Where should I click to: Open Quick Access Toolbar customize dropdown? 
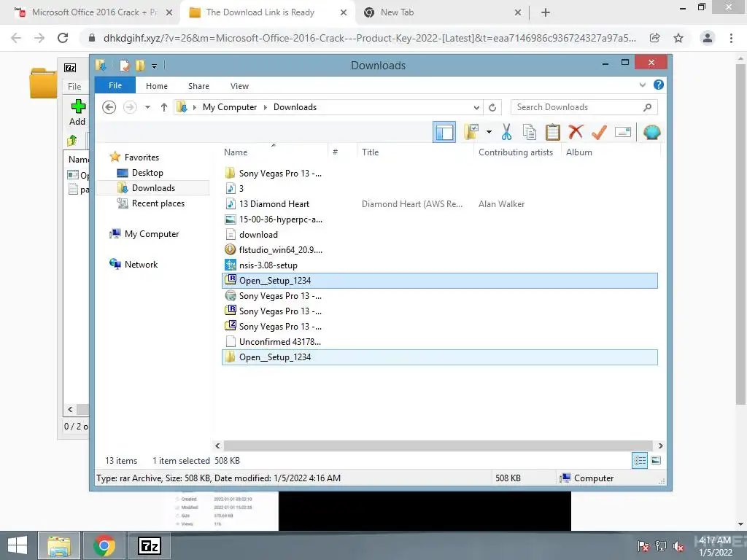(x=155, y=66)
